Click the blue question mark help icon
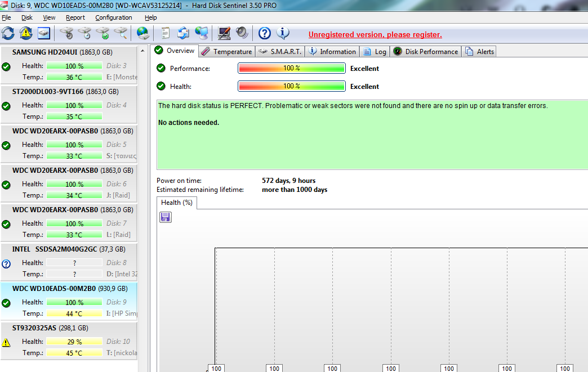Viewport: 588px width, 372px height. [264, 33]
